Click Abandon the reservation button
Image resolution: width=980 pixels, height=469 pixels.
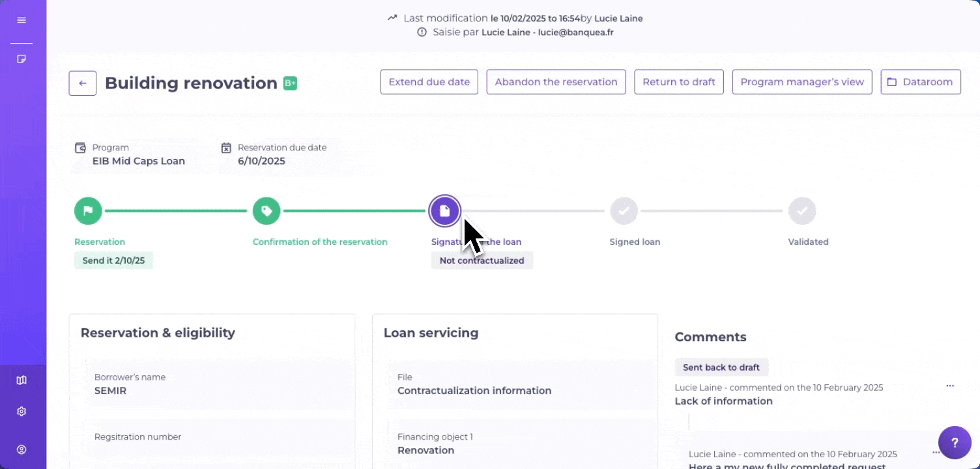tap(556, 82)
